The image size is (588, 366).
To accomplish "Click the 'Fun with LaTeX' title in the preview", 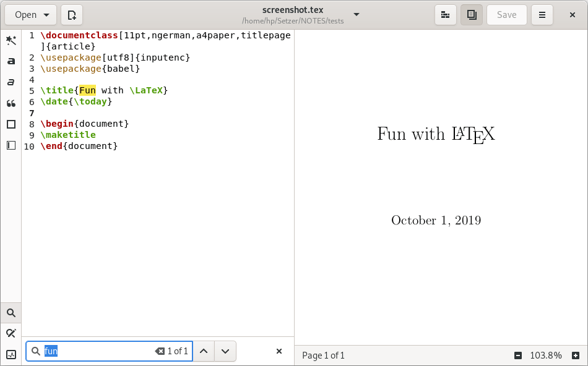I will pos(436,134).
